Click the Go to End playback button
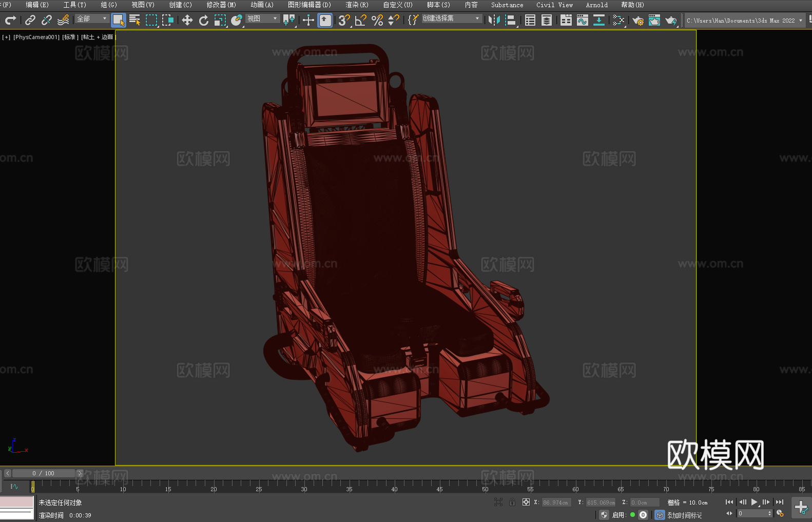 point(780,502)
